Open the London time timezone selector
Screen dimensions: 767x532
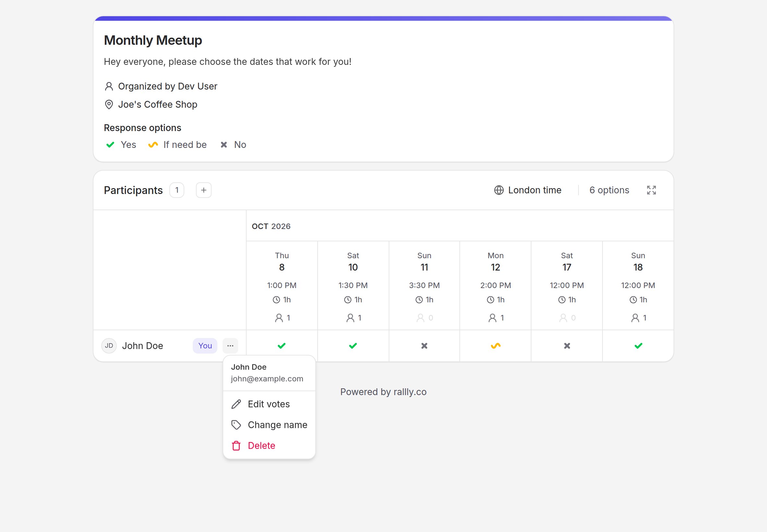(x=528, y=190)
